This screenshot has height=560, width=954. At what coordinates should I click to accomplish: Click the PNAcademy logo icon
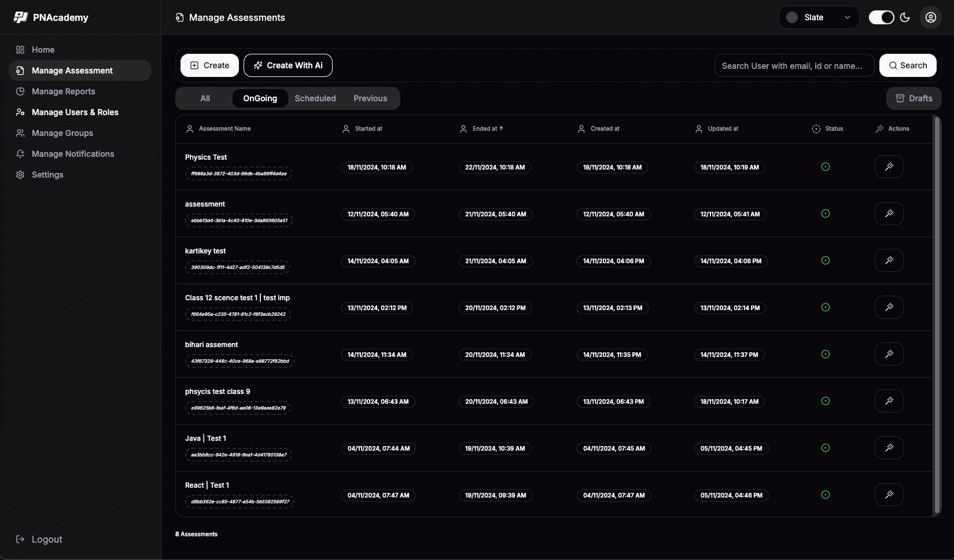(21, 17)
